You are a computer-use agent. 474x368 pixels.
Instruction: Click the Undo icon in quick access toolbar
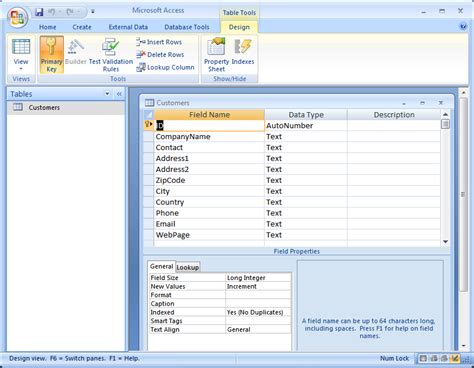(x=52, y=12)
